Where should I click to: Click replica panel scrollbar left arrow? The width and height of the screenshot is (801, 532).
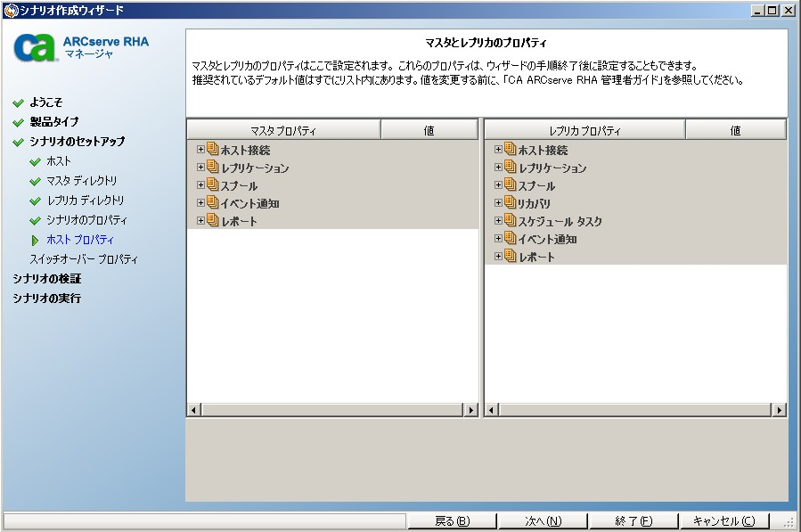[x=492, y=410]
